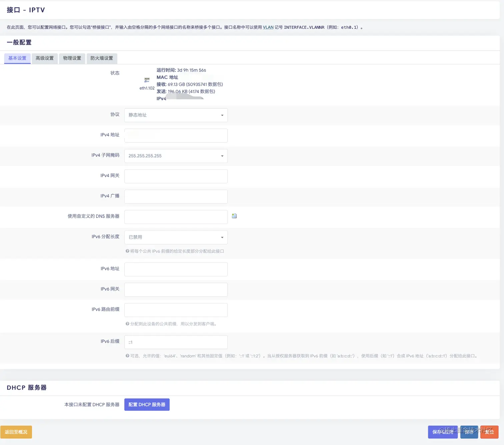
Task: Click the 保存&应用 button
Action: [x=443, y=432]
